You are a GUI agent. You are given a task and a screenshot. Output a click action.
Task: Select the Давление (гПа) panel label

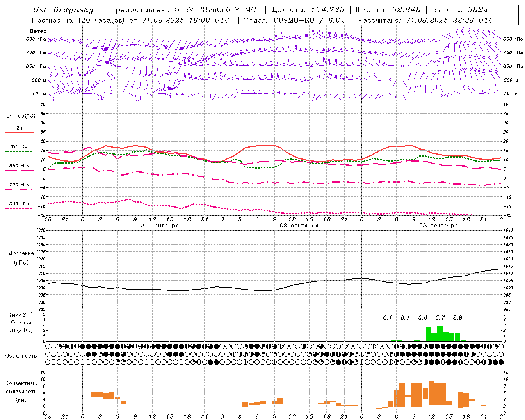[x=21, y=258]
